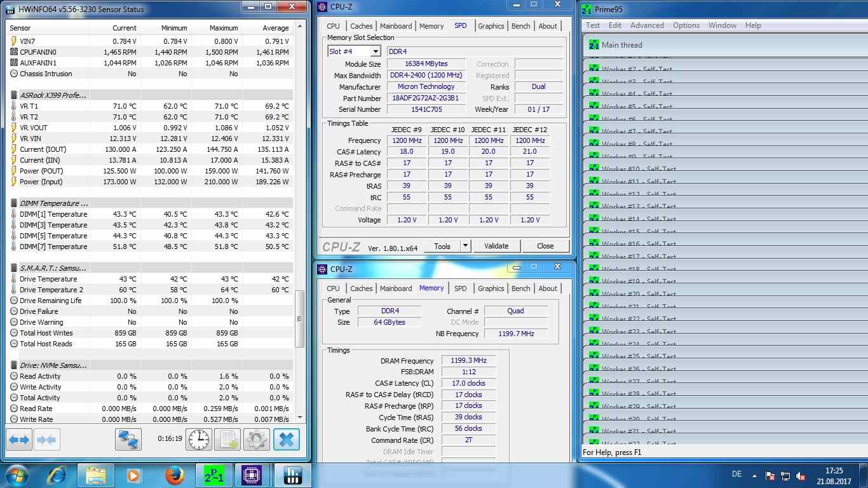
Task: Click fan icon beside CPUFANIN0 row
Action: (14, 52)
